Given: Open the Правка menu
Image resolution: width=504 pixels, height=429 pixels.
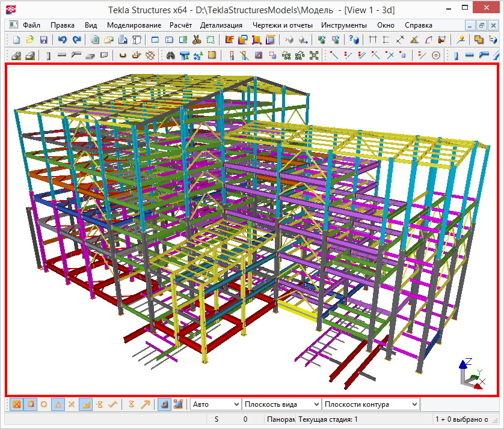Looking at the screenshot, I should coord(63,25).
